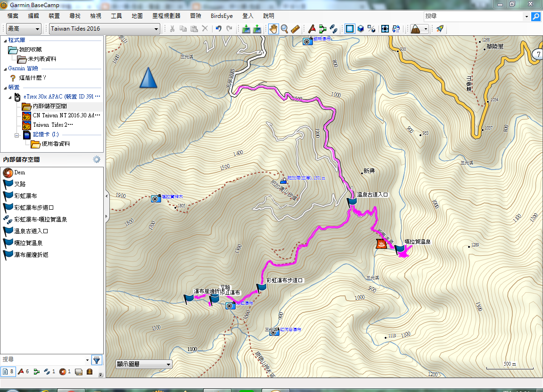Collapse the 程式庫 section
Image resolution: width=543 pixels, height=392 pixels.
coord(5,41)
